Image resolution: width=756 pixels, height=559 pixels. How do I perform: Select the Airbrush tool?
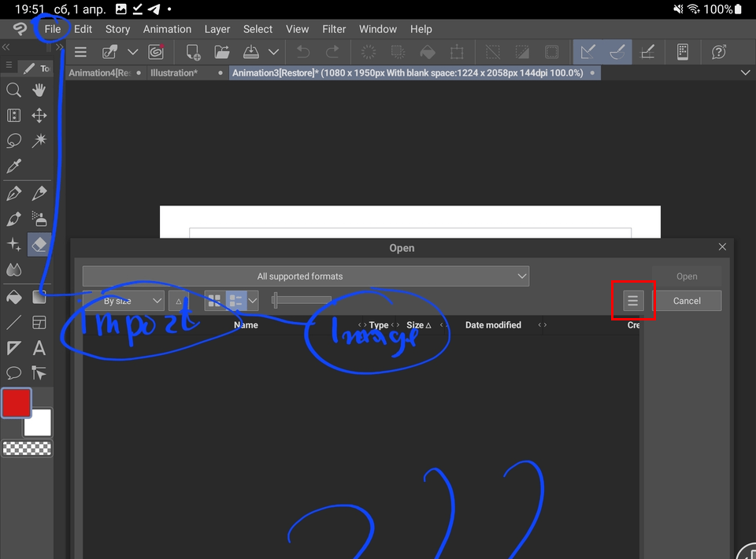tap(39, 219)
